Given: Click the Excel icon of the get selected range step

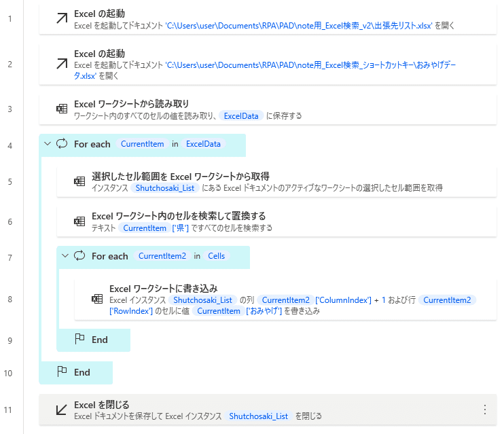Looking at the screenshot, I should tap(79, 181).
